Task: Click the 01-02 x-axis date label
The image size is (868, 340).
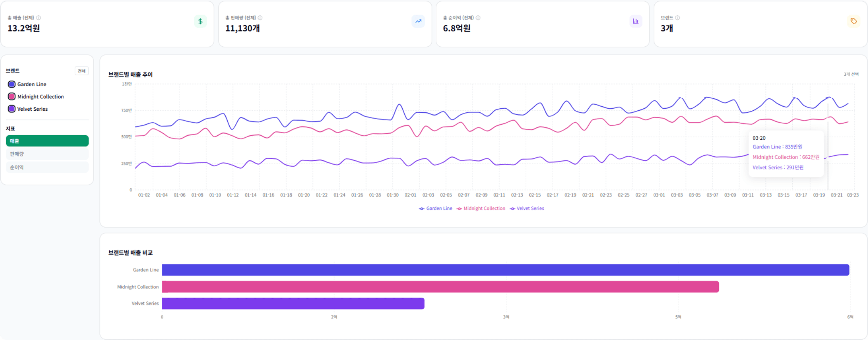Action: click(144, 195)
